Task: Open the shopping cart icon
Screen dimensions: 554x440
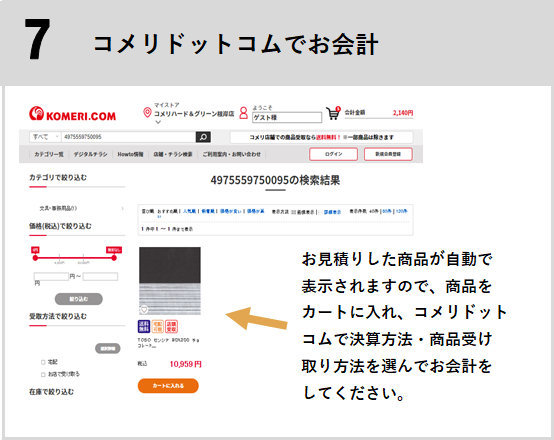Action: point(333,113)
